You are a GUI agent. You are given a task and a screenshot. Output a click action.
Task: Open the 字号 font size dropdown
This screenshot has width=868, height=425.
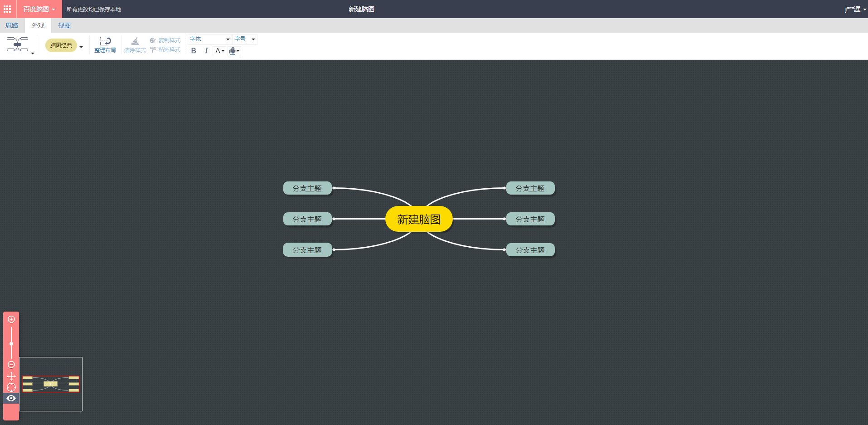[x=245, y=39]
